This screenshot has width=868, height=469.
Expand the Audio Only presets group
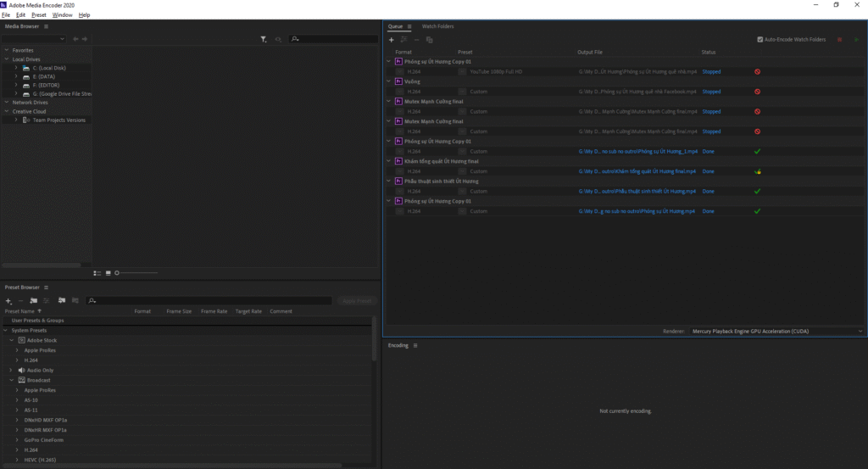pos(10,371)
